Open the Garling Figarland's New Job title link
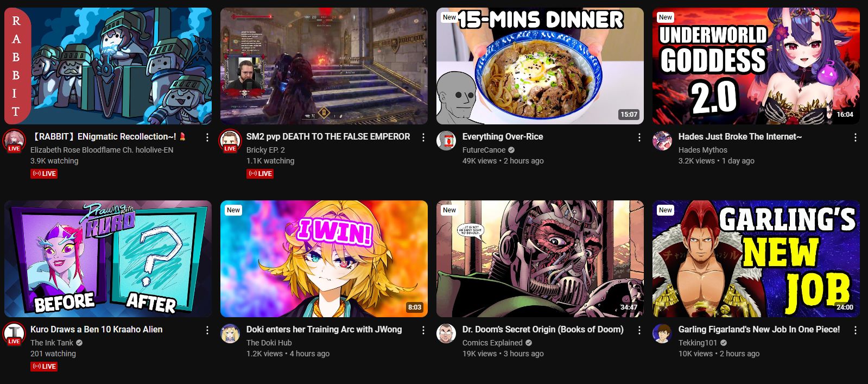 click(x=759, y=329)
